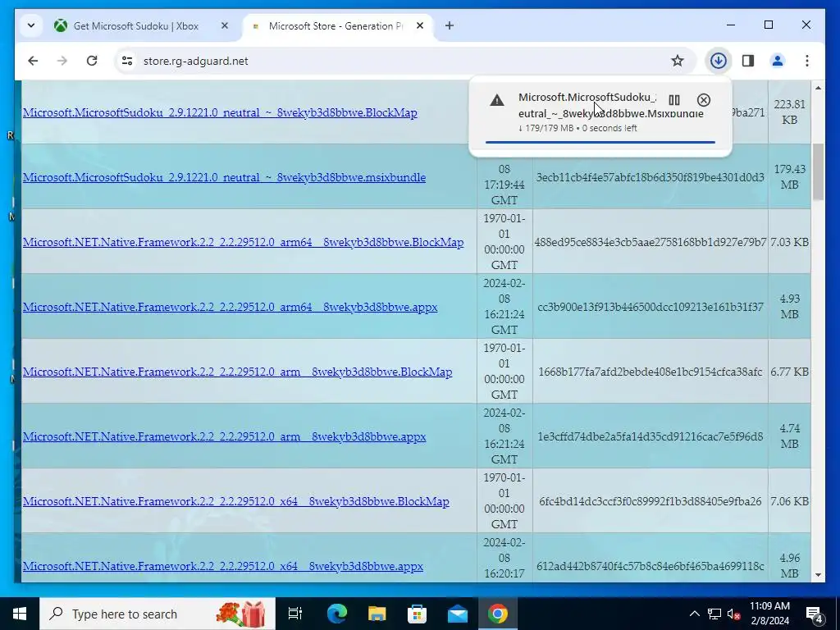Click the taskbar search box
Viewport: 840px width, 630px height.
pyautogui.click(x=157, y=614)
